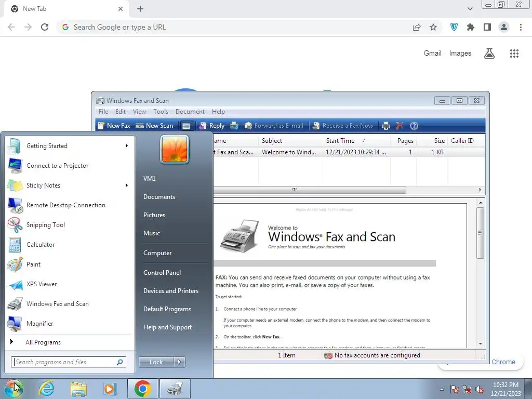Screen dimensions: 532x399
Task: Click the Pages column header
Action: click(403, 140)
